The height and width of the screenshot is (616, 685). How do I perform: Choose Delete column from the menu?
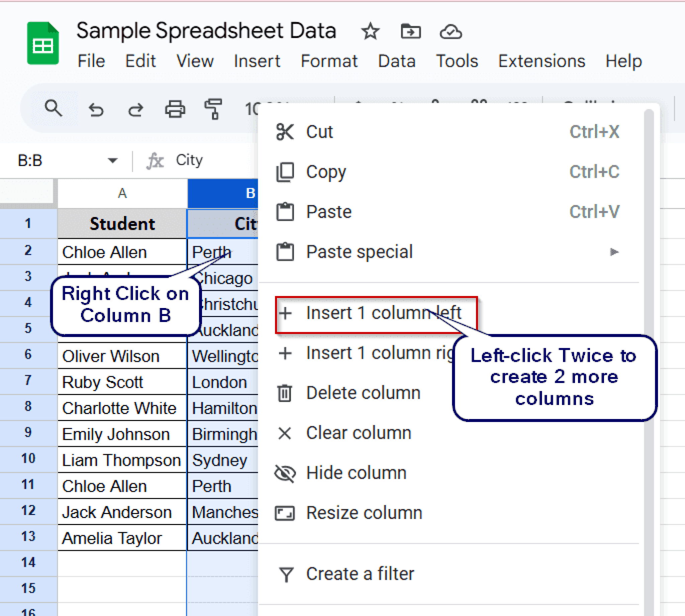tap(363, 393)
